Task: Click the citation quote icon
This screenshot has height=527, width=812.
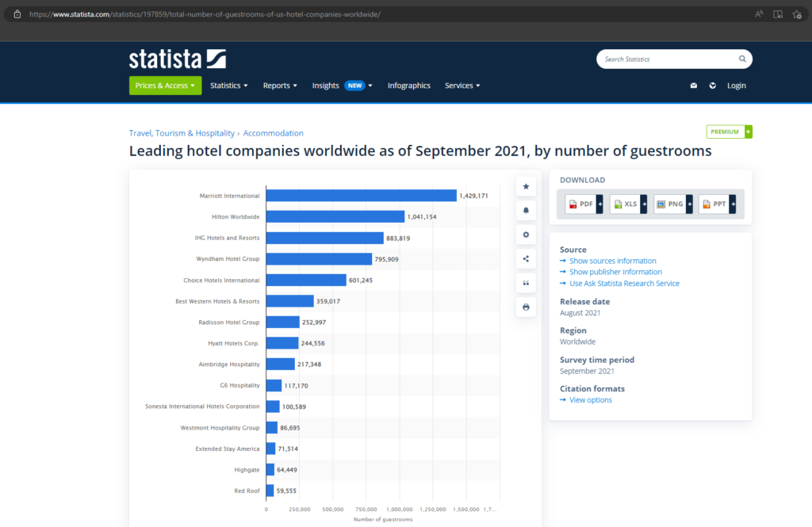Action: (526, 283)
